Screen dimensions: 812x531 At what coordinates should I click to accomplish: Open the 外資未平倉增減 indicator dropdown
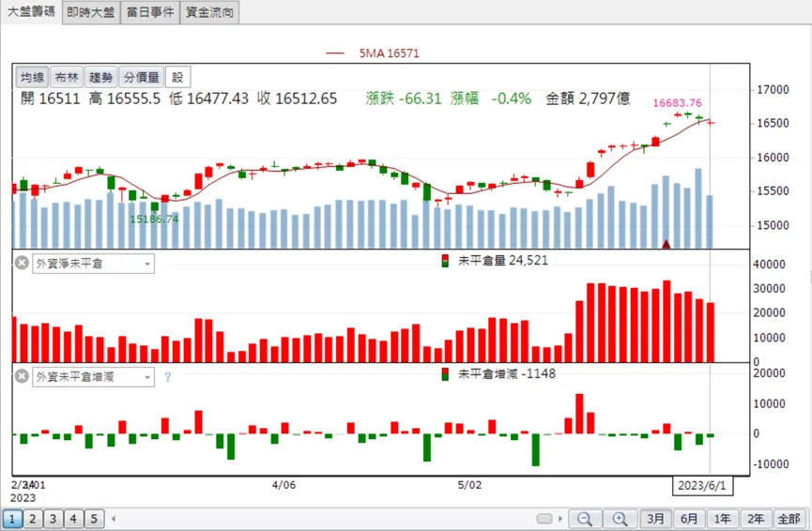coord(93,377)
